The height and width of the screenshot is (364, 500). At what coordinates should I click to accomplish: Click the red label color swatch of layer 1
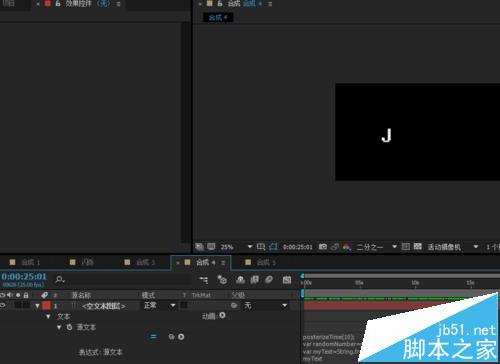(x=46, y=305)
